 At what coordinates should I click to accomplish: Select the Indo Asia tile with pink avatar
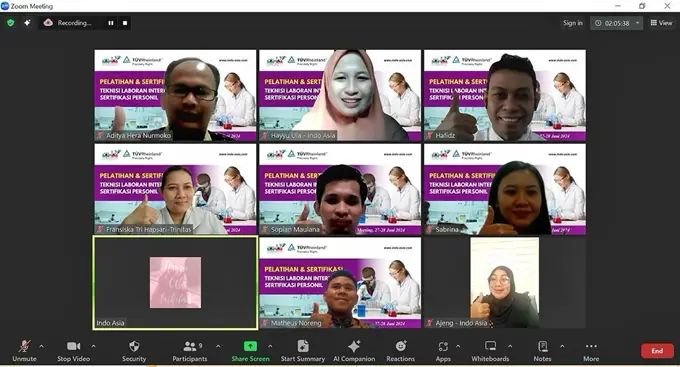click(175, 282)
